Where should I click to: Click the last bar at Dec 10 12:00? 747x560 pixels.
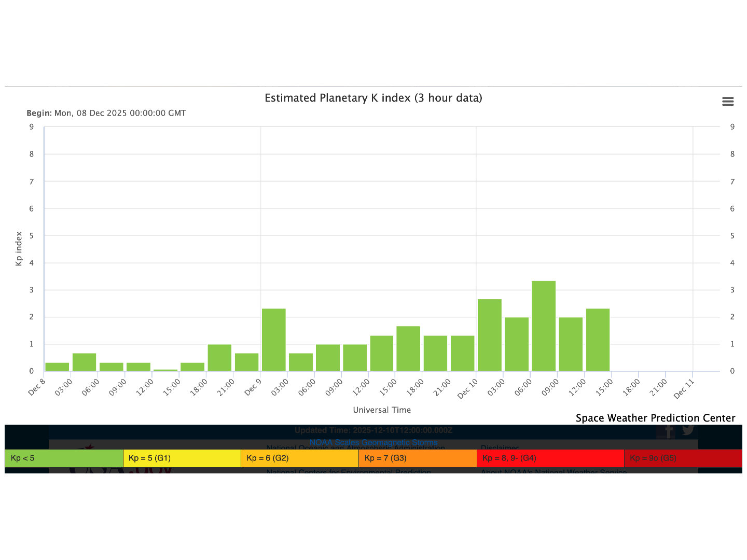click(598, 340)
